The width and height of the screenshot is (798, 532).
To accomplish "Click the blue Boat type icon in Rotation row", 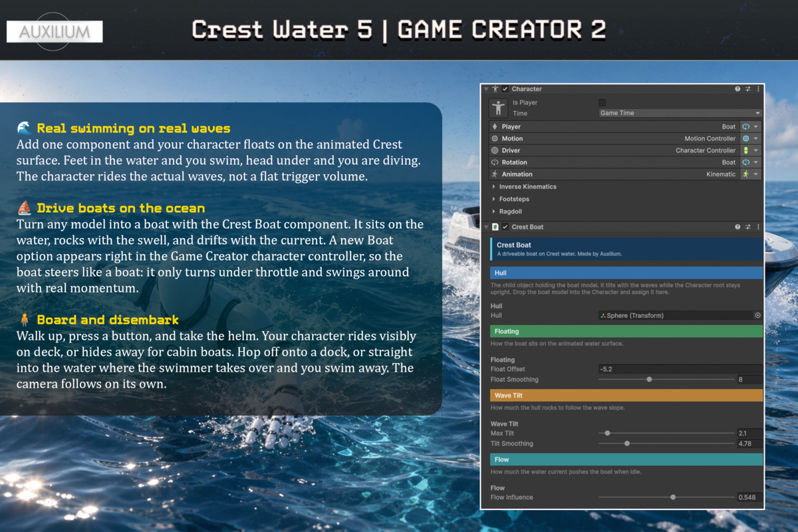I will pos(745,162).
